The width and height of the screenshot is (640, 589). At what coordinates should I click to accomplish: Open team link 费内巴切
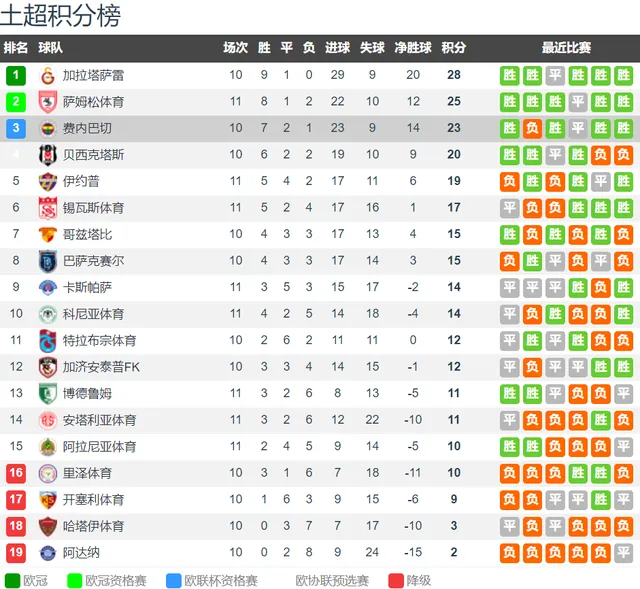[x=87, y=129]
